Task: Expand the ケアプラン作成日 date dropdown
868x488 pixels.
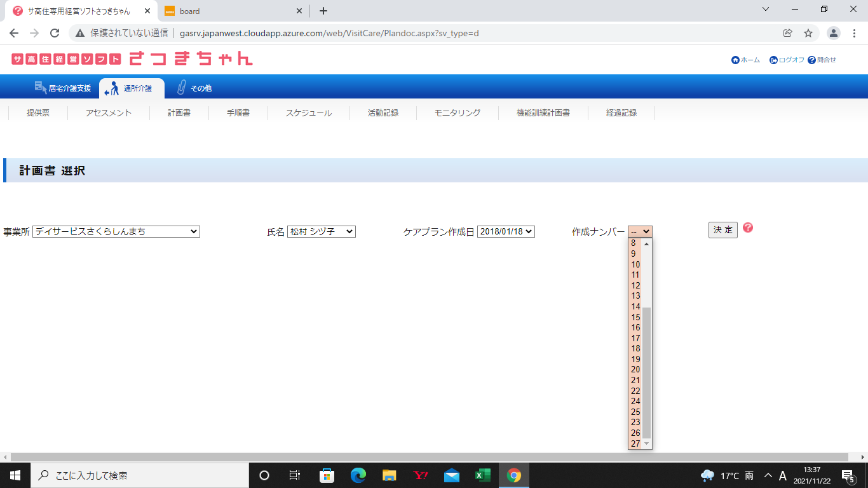Action: click(x=506, y=232)
